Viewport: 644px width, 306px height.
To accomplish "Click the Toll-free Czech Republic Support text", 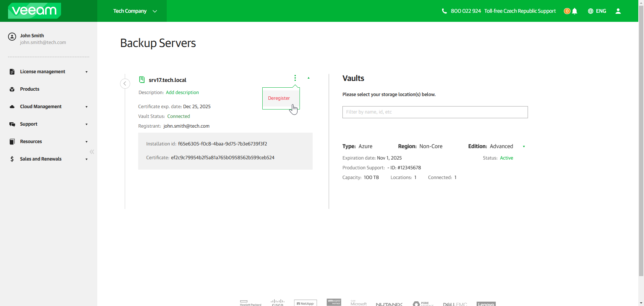I will [x=520, y=11].
